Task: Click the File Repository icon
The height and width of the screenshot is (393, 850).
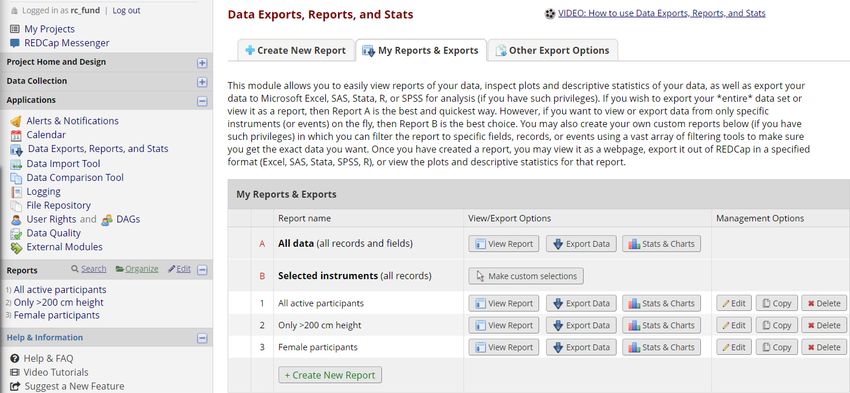Action: 16,205
